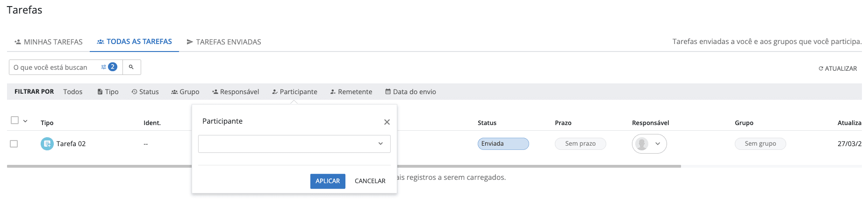Image resolution: width=868 pixels, height=200 pixels.
Task: Check the Tarefa 02 row checkbox
Action: pyautogui.click(x=14, y=144)
